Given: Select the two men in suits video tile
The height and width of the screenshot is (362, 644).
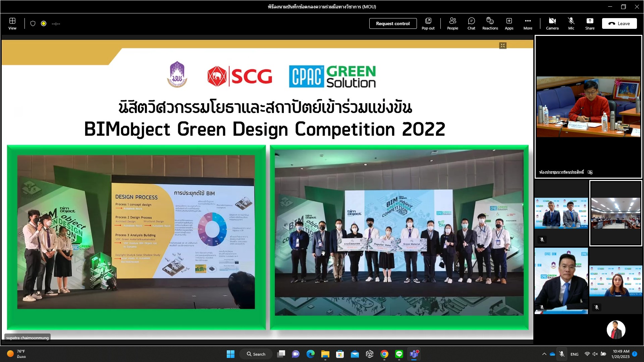Looking at the screenshot, I should 561,213.
